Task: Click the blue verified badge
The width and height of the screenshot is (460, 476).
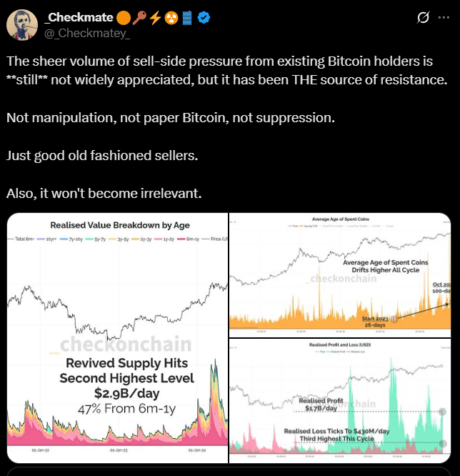Action: [203, 17]
